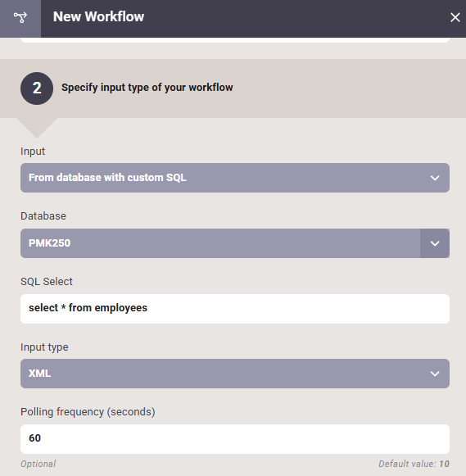466x476 pixels.
Task: Click the chevron arrow of the Input dropdown
Action: (435, 178)
